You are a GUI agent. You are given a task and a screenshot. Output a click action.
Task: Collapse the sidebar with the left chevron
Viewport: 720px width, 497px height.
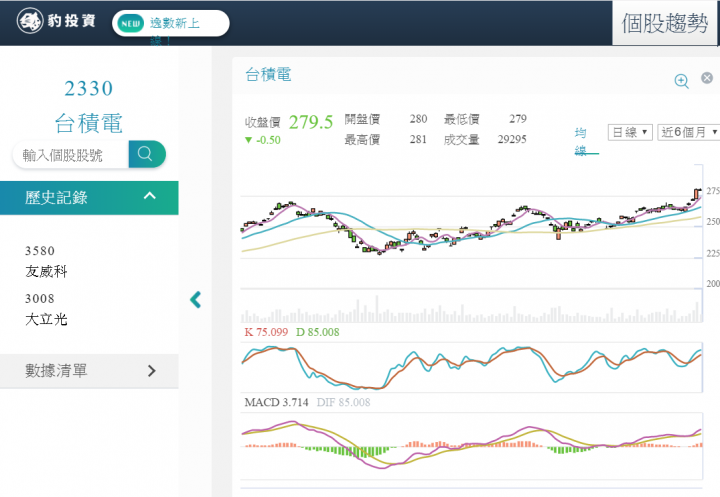pos(196,299)
